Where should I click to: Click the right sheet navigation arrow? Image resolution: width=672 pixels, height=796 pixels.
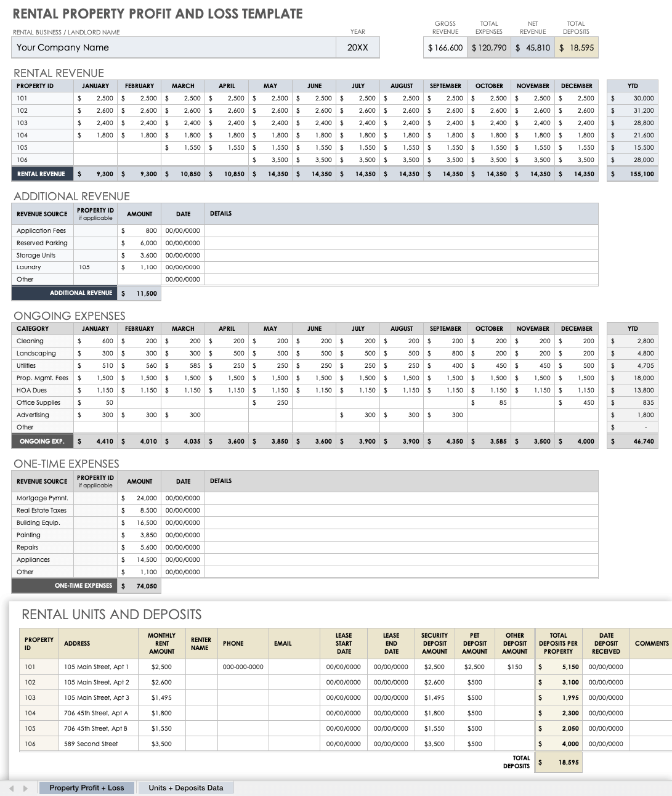[x=25, y=787]
